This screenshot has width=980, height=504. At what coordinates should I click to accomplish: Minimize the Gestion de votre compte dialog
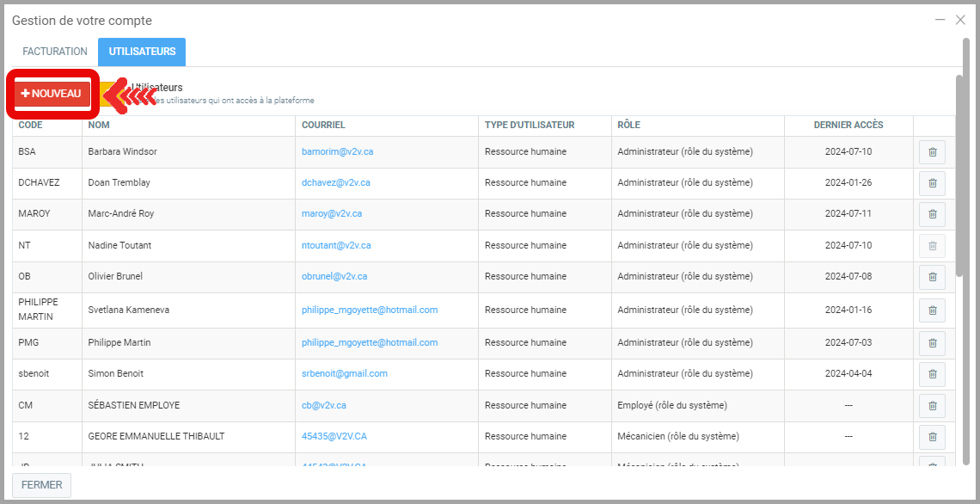940,20
